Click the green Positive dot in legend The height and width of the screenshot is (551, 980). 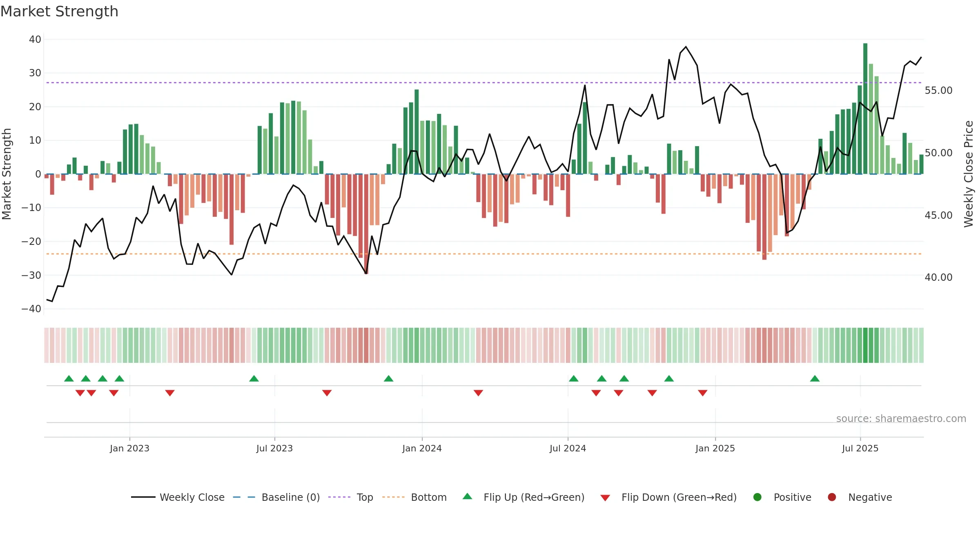[757, 497]
